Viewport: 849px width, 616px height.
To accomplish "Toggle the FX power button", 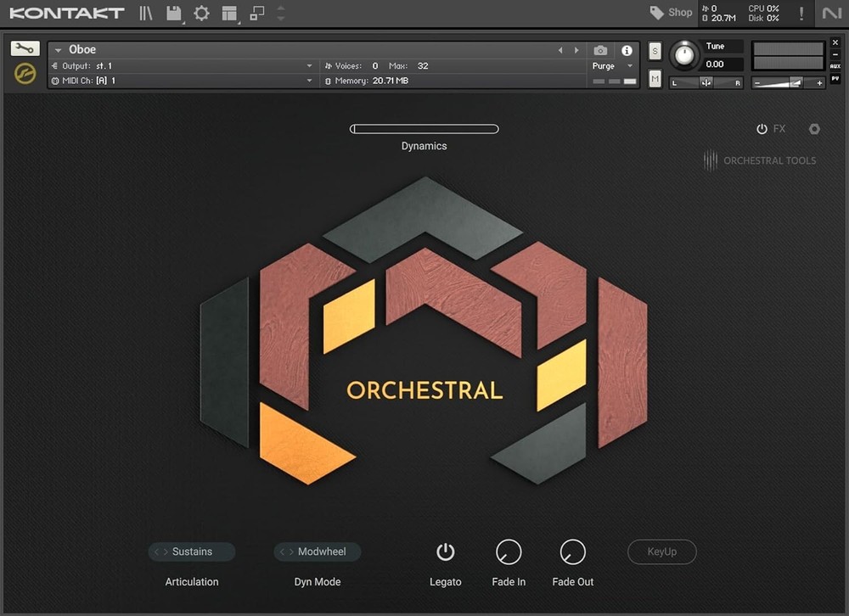I will [762, 129].
